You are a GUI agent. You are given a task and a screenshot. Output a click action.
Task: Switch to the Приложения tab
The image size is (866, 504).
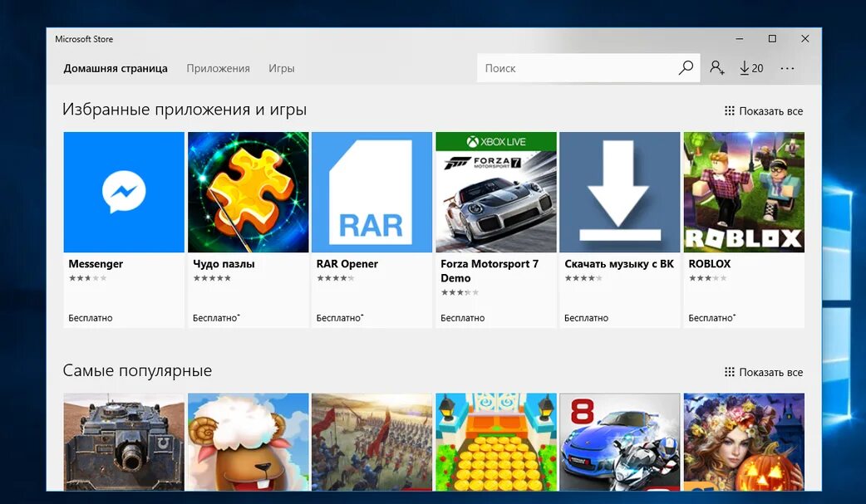218,68
